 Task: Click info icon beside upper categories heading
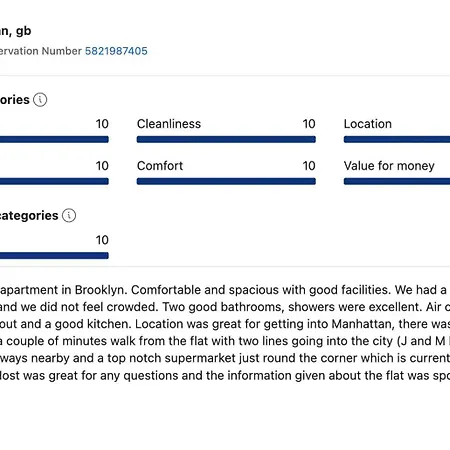(40, 100)
